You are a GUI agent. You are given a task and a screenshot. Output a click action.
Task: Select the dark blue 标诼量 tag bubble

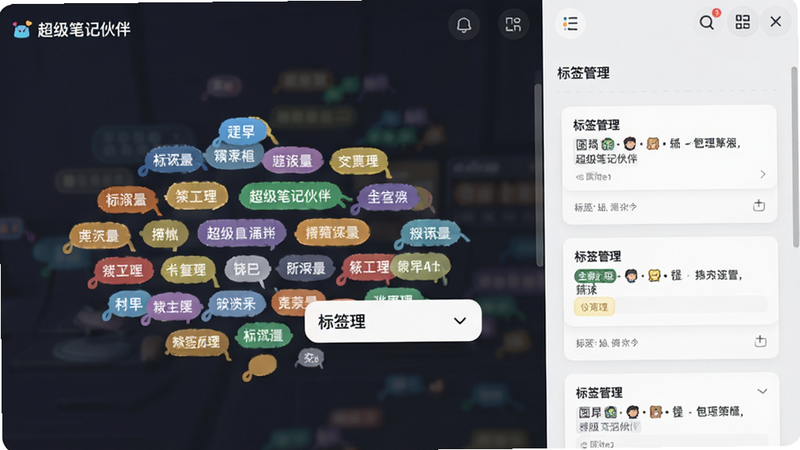coord(173,160)
